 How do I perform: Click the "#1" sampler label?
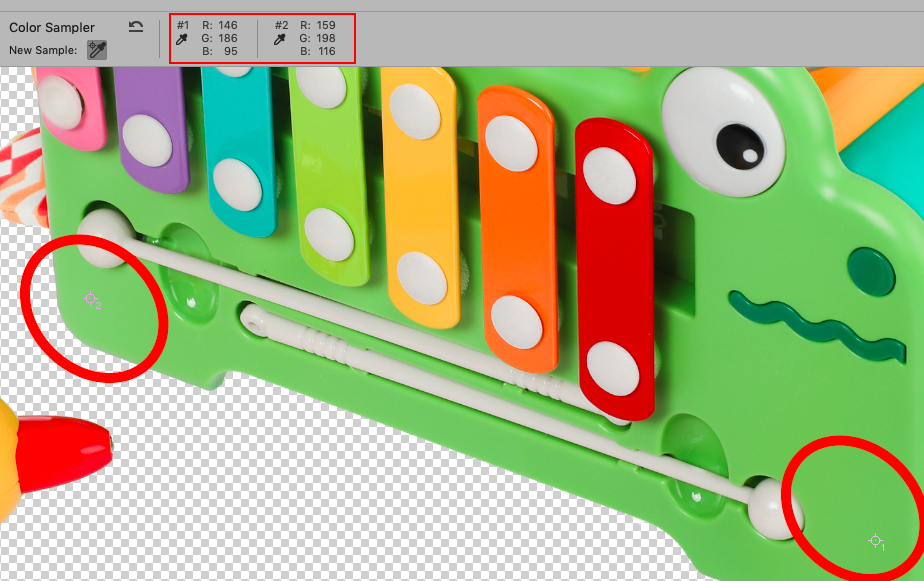click(x=183, y=25)
